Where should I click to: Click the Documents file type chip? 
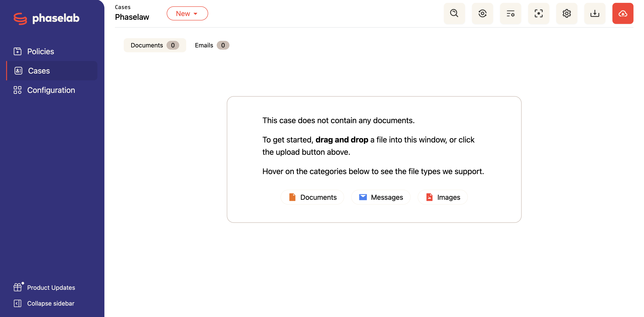(x=312, y=197)
